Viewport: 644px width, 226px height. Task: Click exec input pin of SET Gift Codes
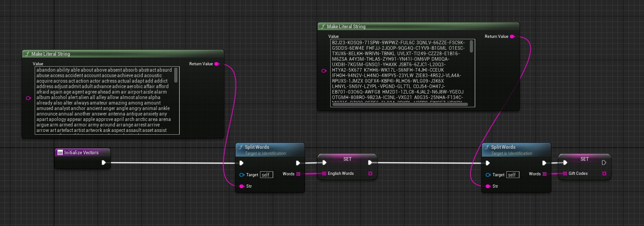click(x=565, y=163)
